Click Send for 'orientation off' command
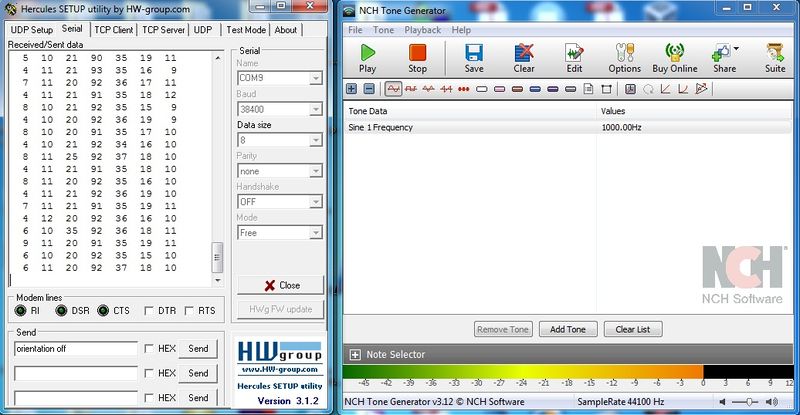Viewport: 800px width, 415px height. (198, 349)
